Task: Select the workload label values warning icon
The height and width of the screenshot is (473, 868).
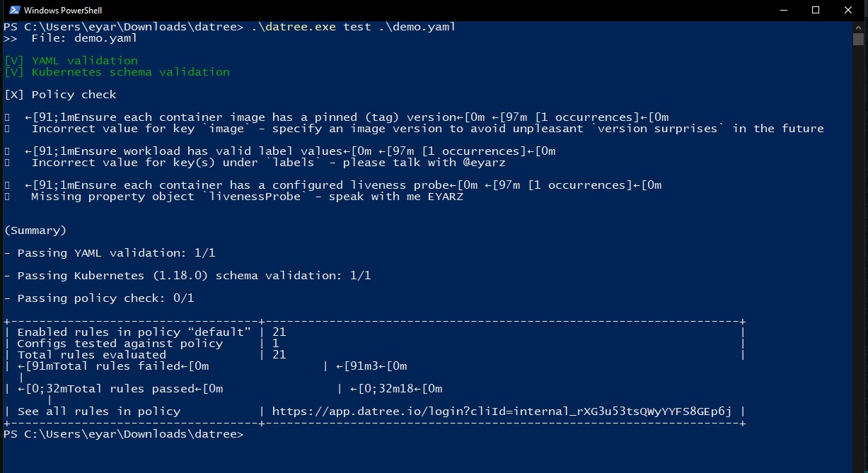Action: pyautogui.click(x=6, y=151)
